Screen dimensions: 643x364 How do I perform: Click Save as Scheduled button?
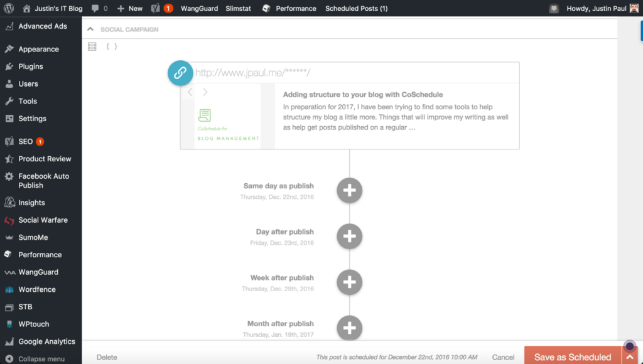point(573,357)
